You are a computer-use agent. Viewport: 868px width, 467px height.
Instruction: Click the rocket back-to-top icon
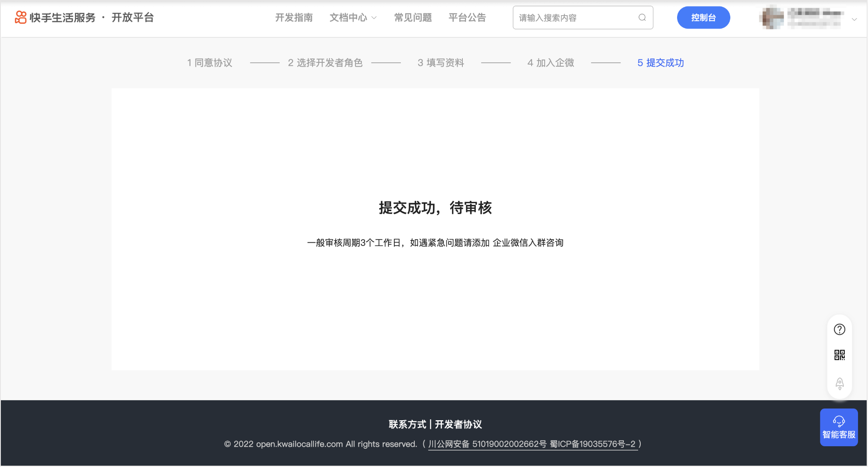(839, 383)
